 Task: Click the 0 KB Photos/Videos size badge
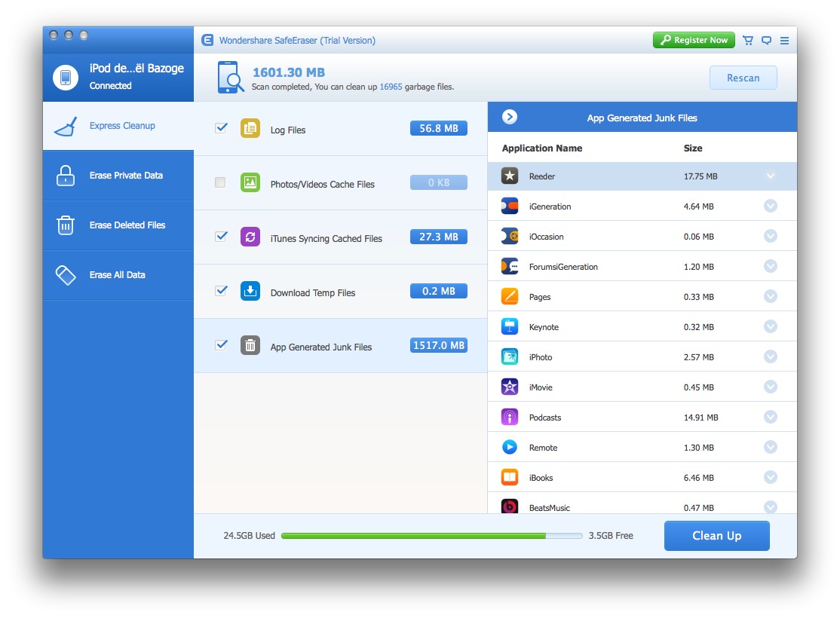point(438,182)
